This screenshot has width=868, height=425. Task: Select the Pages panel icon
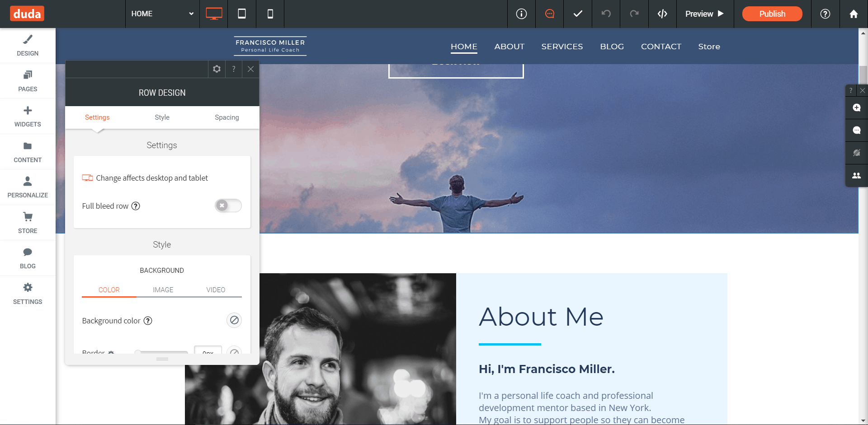[28, 80]
